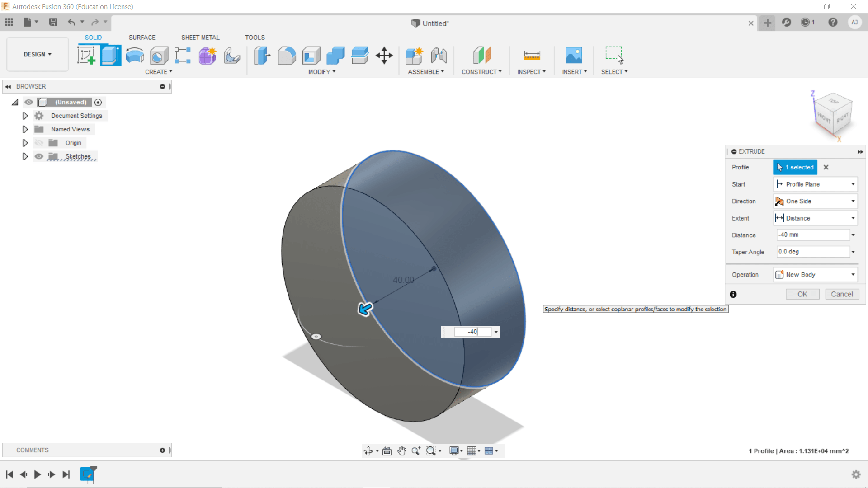868x488 pixels.
Task: Open the Operation New Body dropdown
Action: click(x=815, y=275)
